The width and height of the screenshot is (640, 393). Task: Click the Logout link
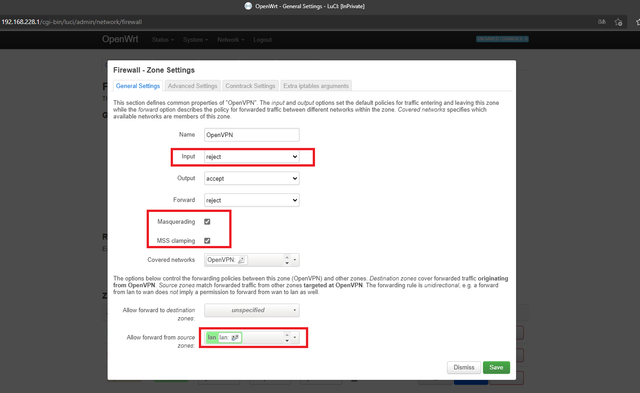click(x=262, y=40)
